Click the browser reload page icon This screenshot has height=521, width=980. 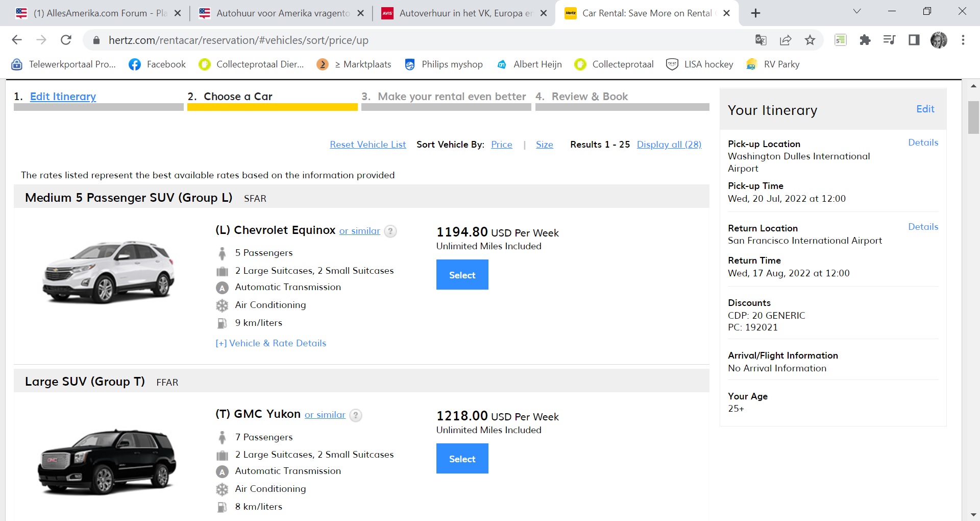(66, 40)
